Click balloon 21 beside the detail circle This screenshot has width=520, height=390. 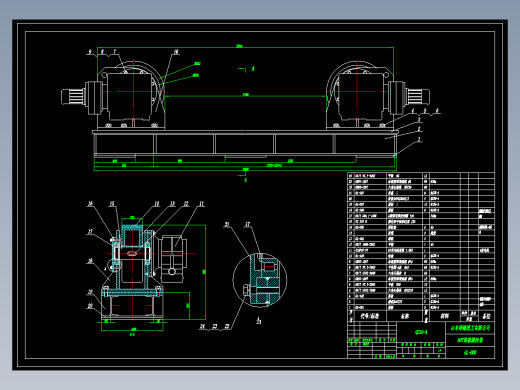click(227, 224)
